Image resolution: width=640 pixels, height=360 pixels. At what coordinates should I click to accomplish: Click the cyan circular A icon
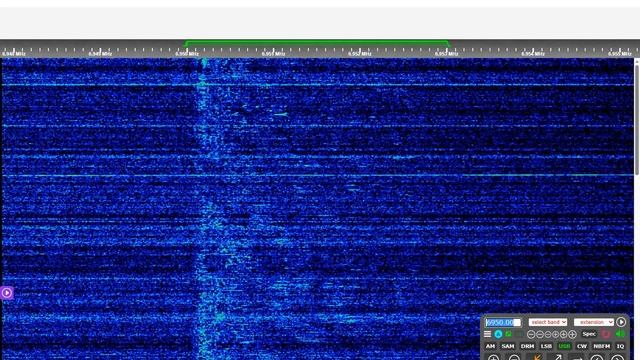[x=498, y=334]
